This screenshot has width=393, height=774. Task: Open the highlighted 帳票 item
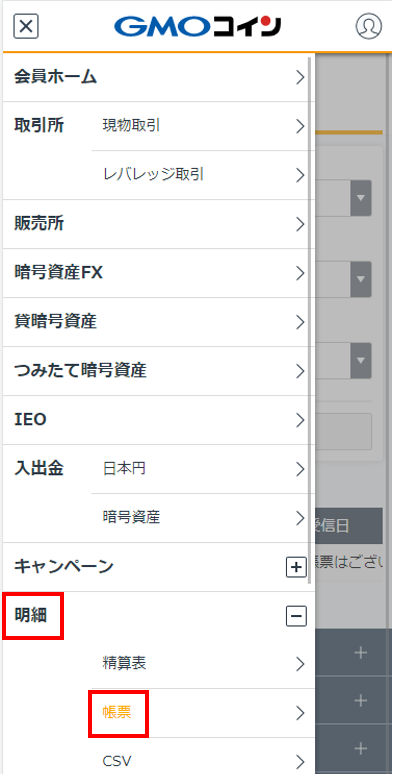point(202,713)
